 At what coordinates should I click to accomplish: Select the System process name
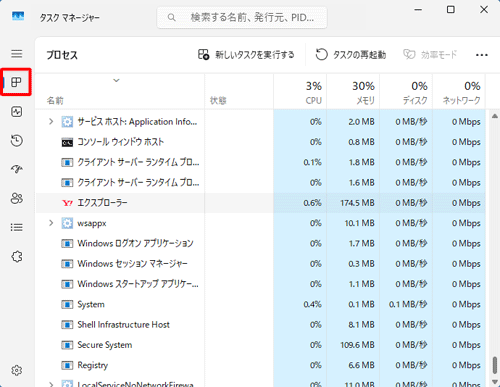(91, 305)
